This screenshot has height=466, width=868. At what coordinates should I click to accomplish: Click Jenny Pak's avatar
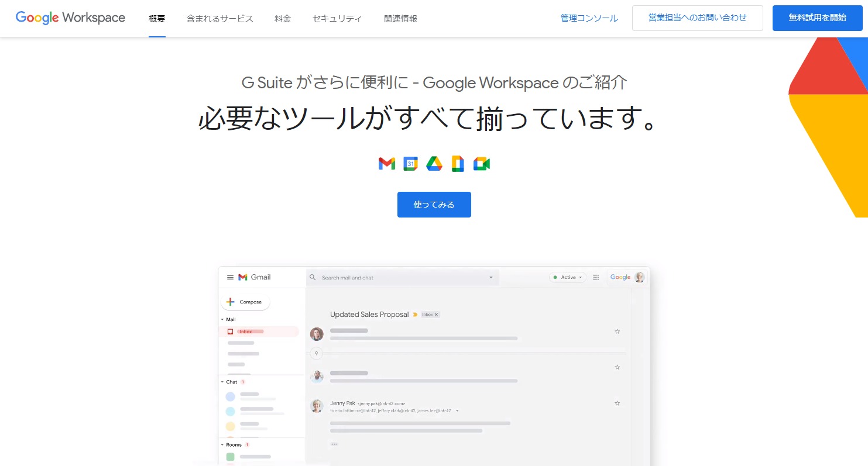pos(317,406)
